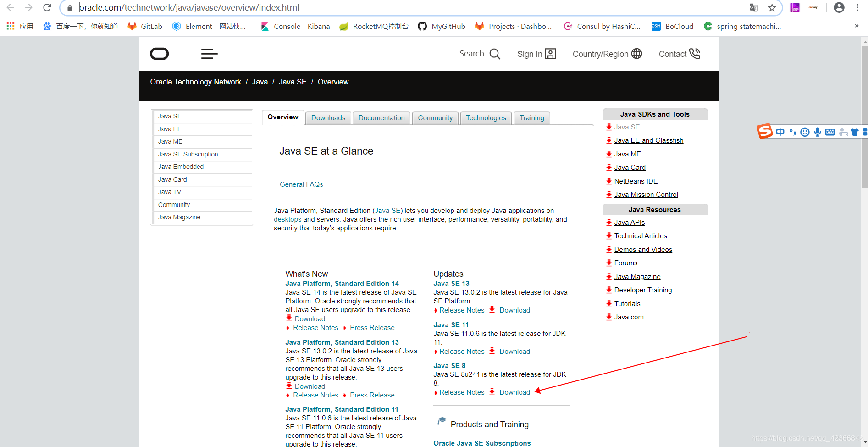Click the Java SE breadcrumb link
Image resolution: width=868 pixels, height=447 pixels.
tap(293, 82)
